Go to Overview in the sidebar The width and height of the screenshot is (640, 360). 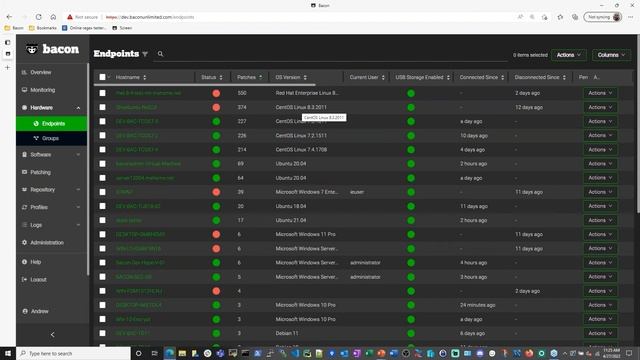coord(37,72)
